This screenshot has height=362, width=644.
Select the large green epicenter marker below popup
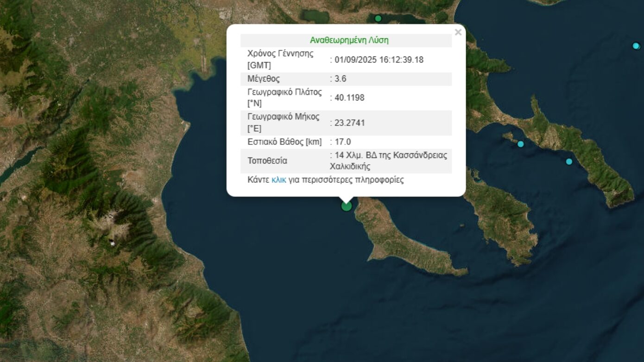point(347,206)
